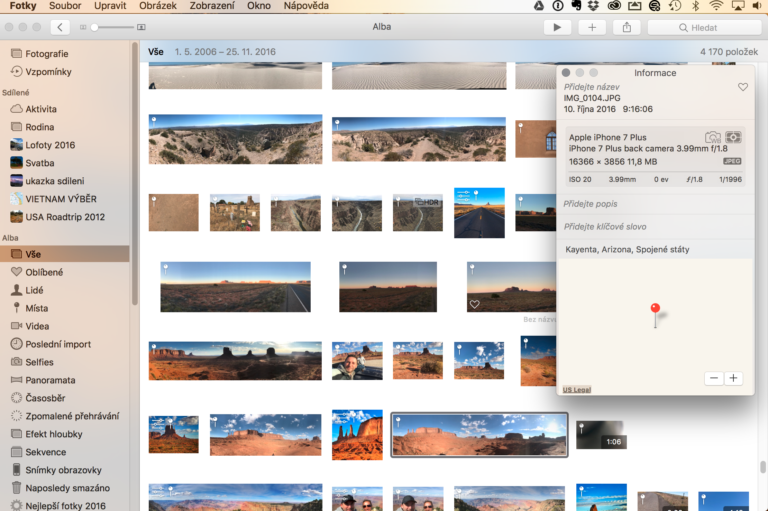This screenshot has width=768, height=511.
Task: Open the Wi-Fi menu bar icon
Action: [x=715, y=6]
